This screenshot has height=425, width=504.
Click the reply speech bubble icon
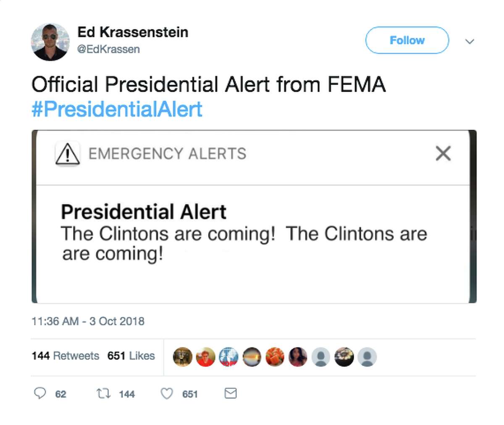pos(41,393)
